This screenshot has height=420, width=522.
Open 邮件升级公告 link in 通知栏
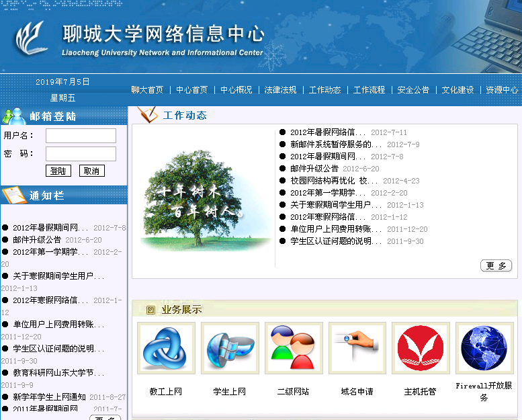pyautogui.click(x=37, y=240)
